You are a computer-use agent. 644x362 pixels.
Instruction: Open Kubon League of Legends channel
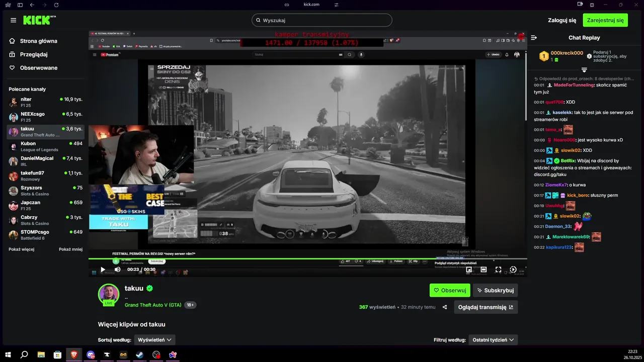pyautogui.click(x=46, y=146)
